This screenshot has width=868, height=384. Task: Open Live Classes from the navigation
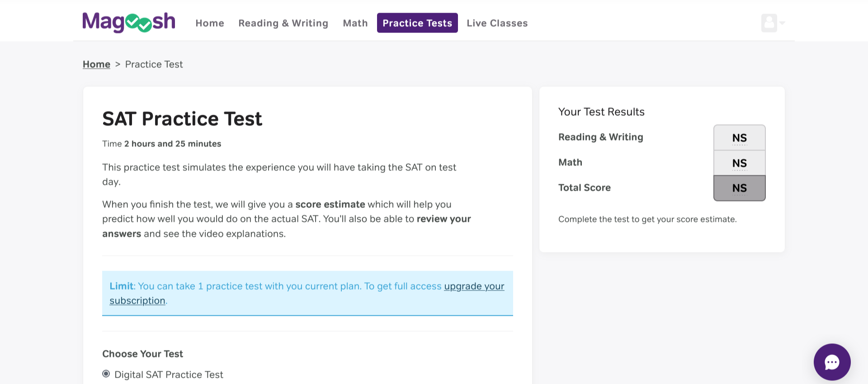(x=497, y=23)
